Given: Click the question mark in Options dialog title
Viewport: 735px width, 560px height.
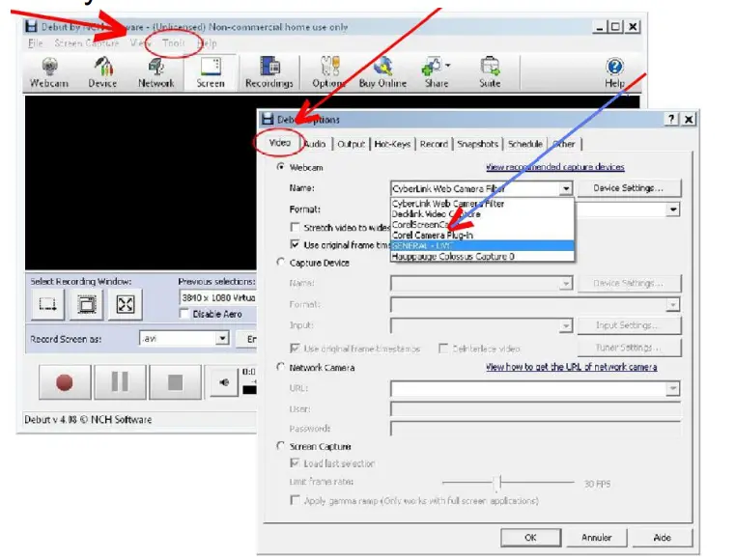Looking at the screenshot, I should click(671, 119).
